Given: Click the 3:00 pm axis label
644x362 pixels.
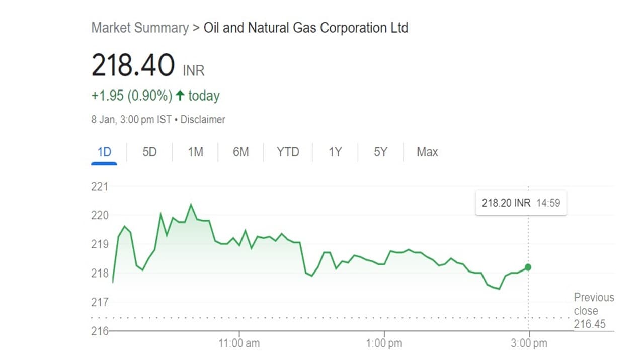Looking at the screenshot, I should tap(529, 344).
